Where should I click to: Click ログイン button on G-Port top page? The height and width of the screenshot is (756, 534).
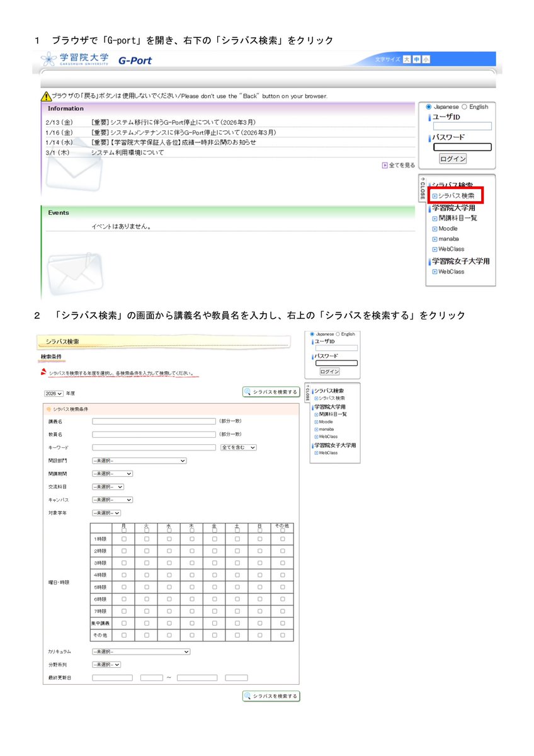(453, 159)
